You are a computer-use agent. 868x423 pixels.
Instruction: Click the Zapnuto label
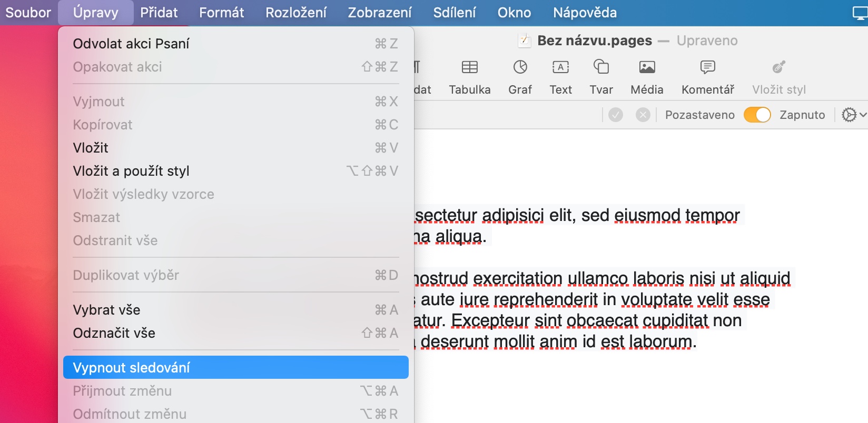pos(802,115)
